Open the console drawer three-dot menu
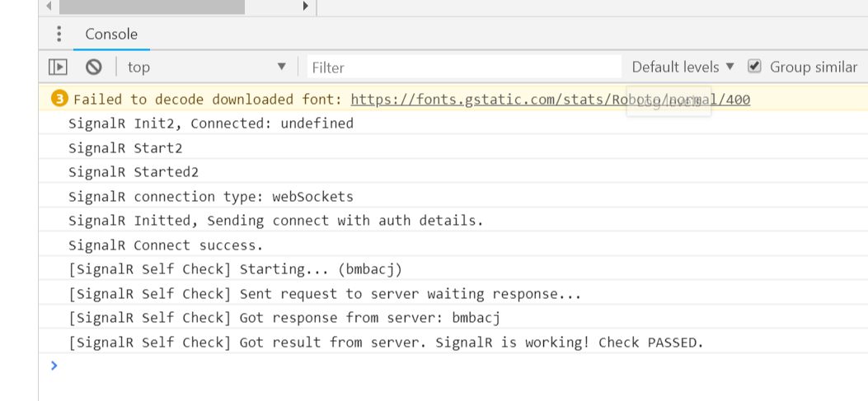Image resolution: width=868 pixels, height=401 pixels. [59, 34]
